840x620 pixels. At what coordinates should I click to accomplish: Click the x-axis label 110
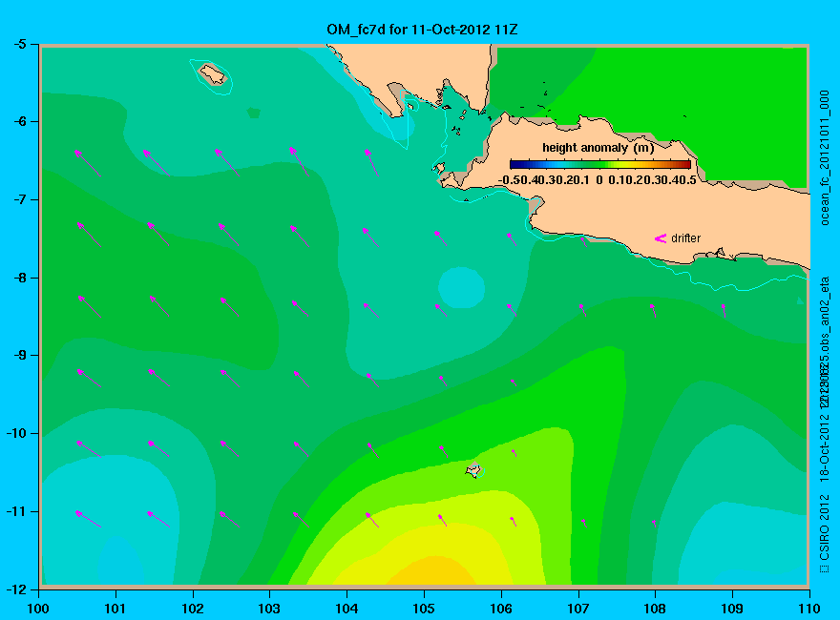coord(809,609)
